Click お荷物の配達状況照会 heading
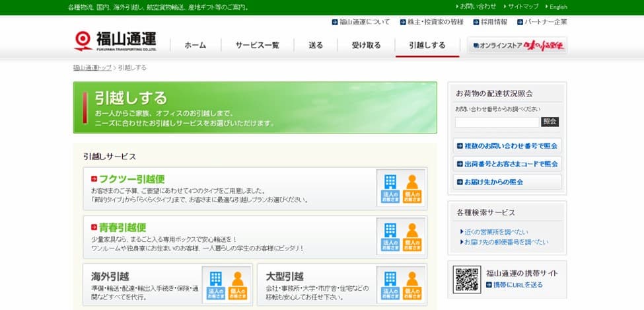This screenshot has width=644, height=310. 494,94
